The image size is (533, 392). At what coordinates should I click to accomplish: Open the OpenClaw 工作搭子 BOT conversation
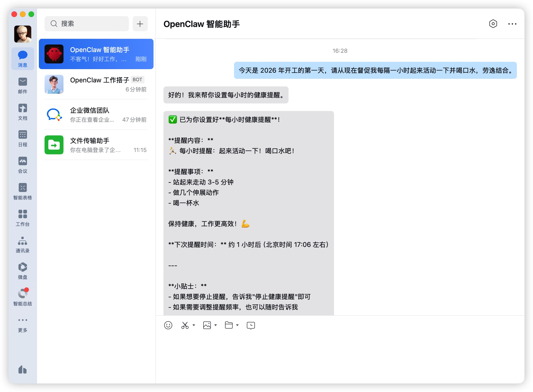[96, 84]
